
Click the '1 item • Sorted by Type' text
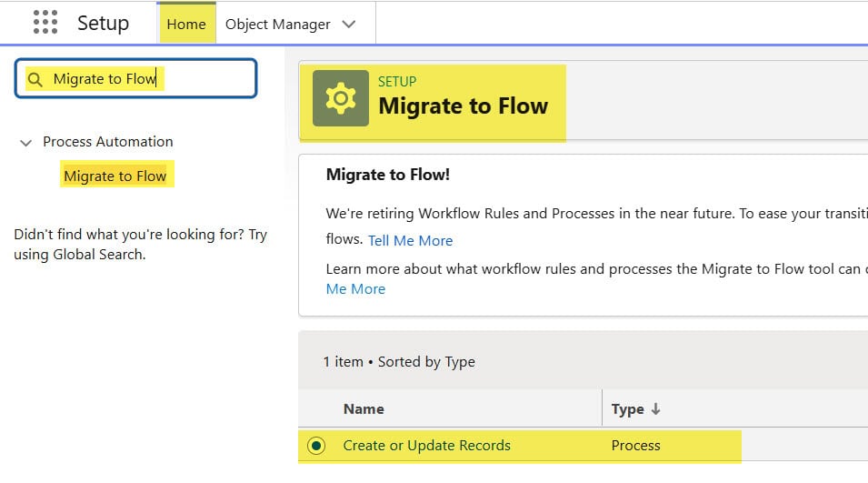(399, 362)
